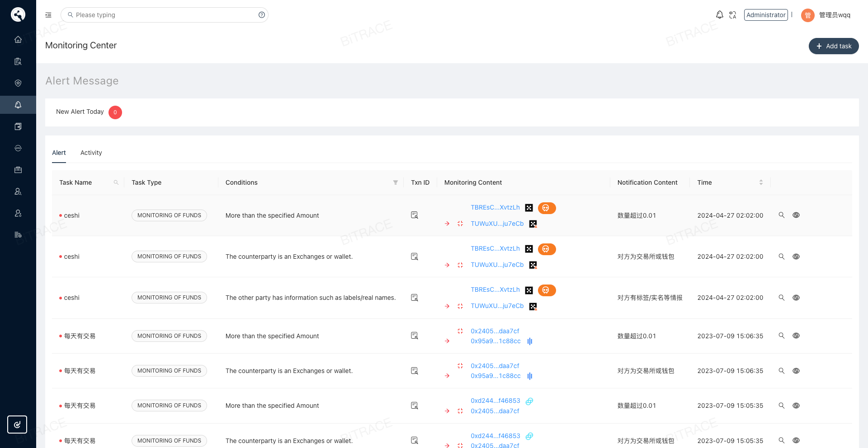Click magnifier icon for 2023-07-09 15:06:35 specified Amount row

781,336
